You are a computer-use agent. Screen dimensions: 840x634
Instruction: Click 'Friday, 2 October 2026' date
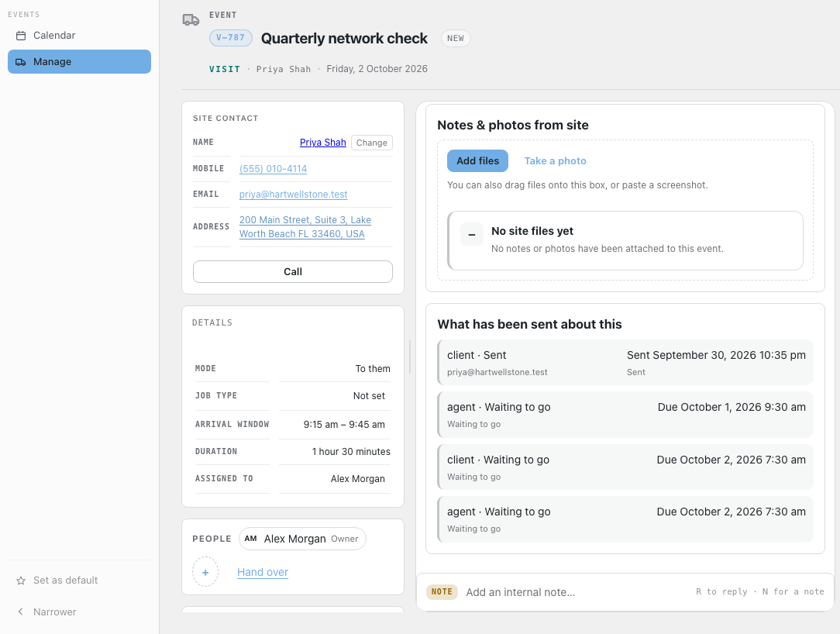[377, 69]
